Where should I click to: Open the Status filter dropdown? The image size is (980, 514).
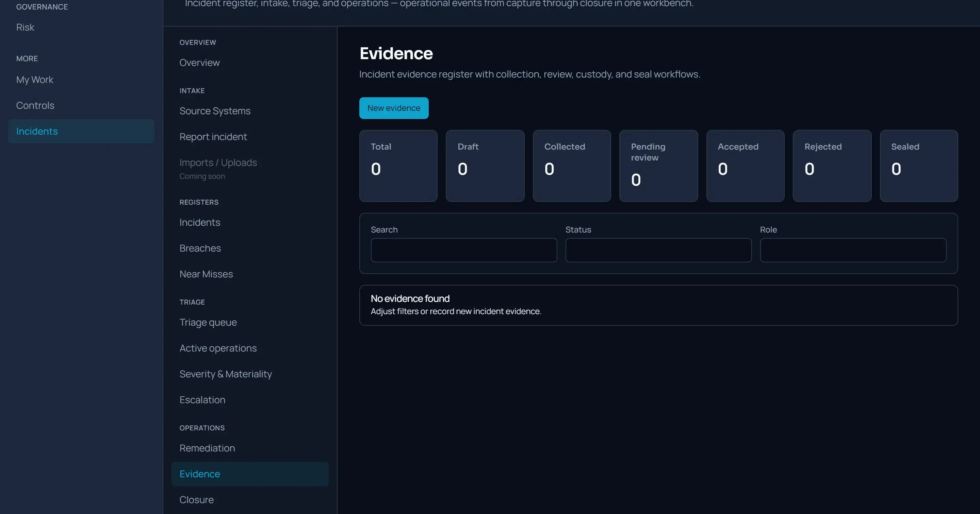coord(658,250)
